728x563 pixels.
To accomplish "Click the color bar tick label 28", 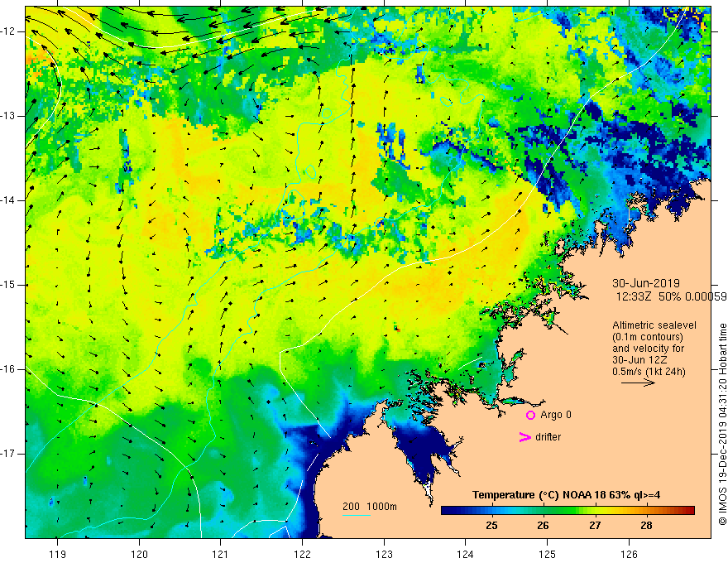I will coord(646,526).
